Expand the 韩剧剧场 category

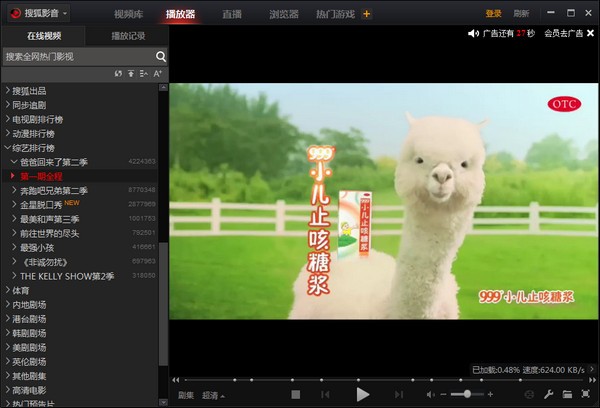point(8,333)
